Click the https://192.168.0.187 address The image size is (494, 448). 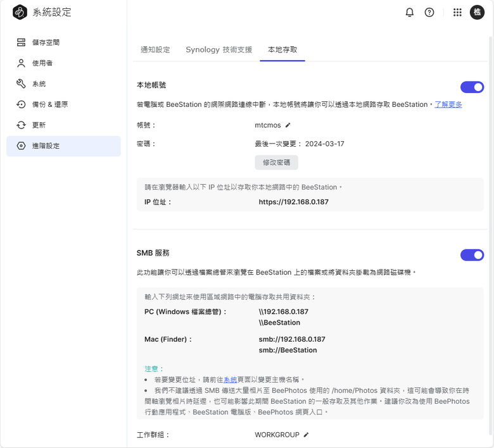pos(294,202)
